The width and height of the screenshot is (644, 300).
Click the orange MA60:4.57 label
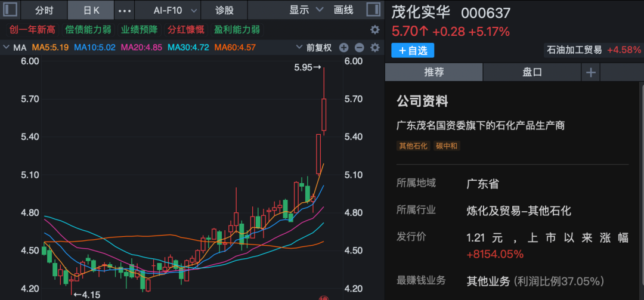pyautogui.click(x=235, y=48)
